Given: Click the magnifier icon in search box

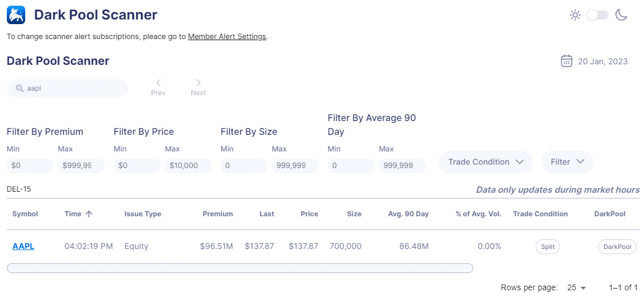Looking at the screenshot, I should [x=19, y=88].
